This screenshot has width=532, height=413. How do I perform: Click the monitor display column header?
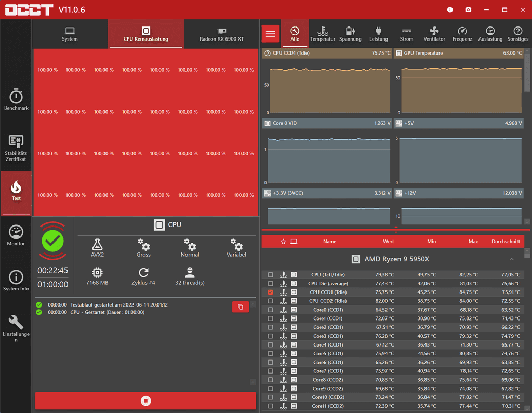point(294,241)
